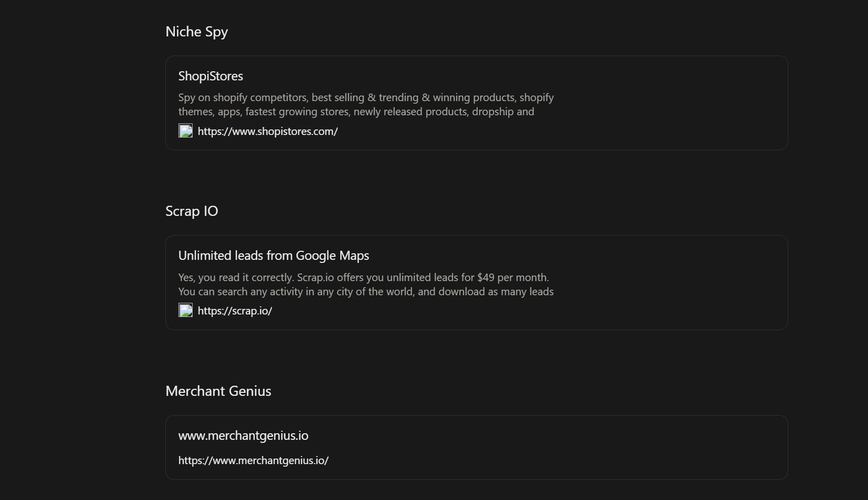
Task: Open the https://www.shopistores.com/ link
Action: point(267,131)
